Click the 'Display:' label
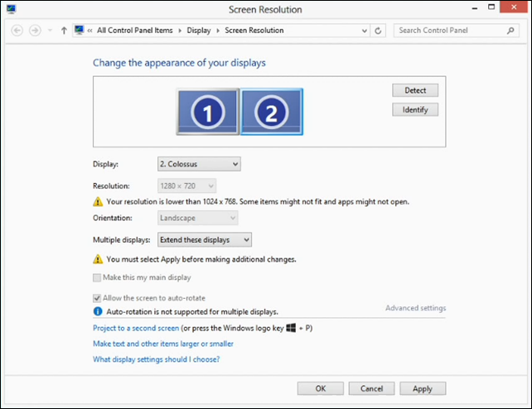Viewport: 532px width, 409px height. pyautogui.click(x=105, y=165)
